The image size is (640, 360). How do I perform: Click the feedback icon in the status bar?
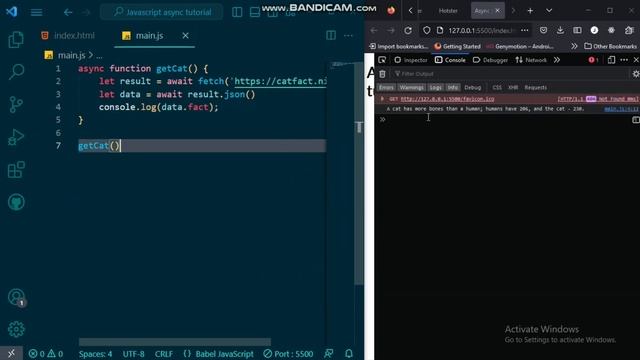(329, 353)
